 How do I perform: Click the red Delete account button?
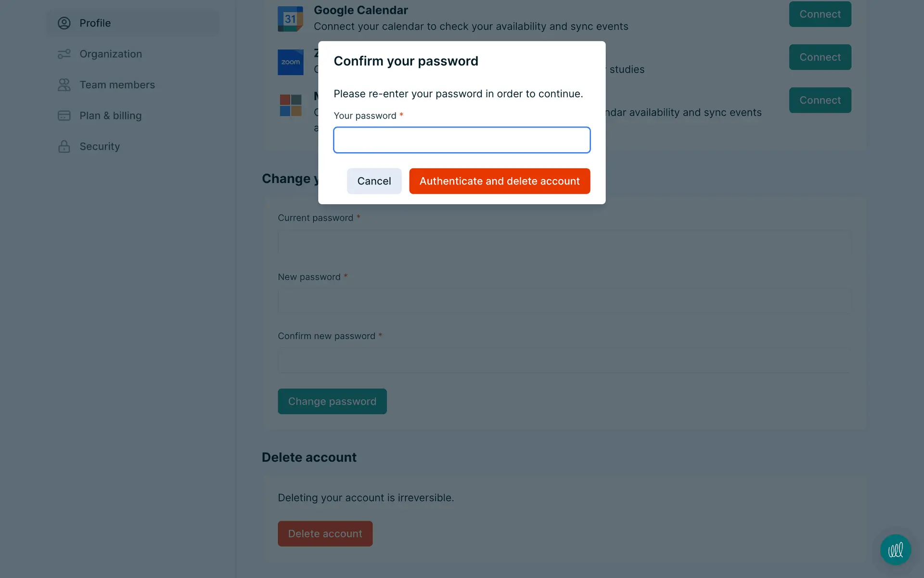[x=325, y=534]
